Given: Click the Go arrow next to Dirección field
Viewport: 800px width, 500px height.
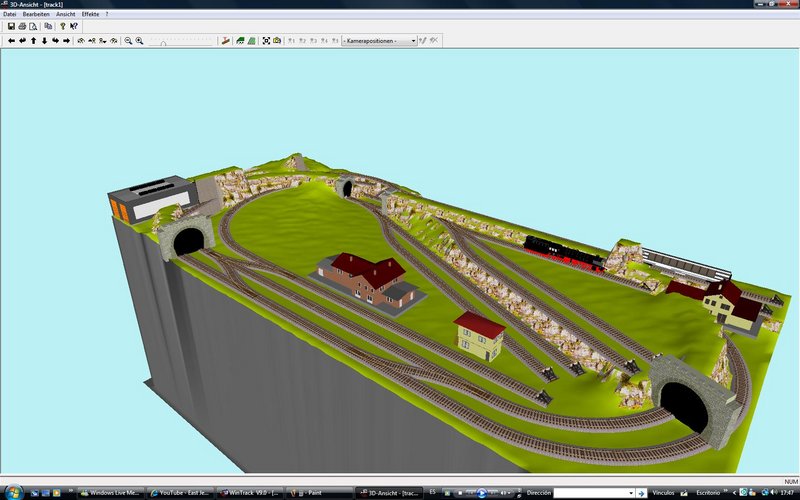Looking at the screenshot, I should point(641,493).
